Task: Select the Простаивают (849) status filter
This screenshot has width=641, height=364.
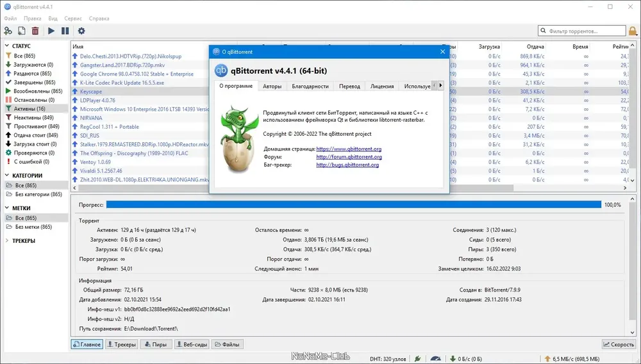Action: (36, 126)
